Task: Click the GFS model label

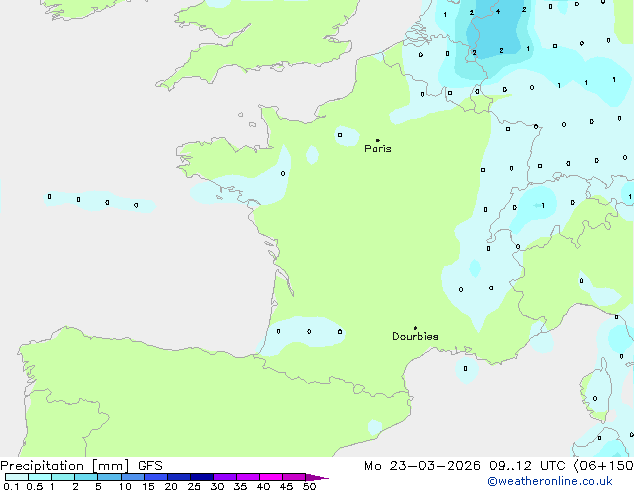Action: point(150,466)
